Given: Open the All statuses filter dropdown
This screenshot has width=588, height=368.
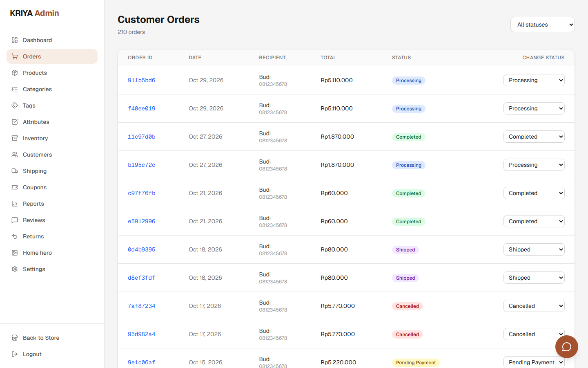Looking at the screenshot, I should [x=543, y=25].
